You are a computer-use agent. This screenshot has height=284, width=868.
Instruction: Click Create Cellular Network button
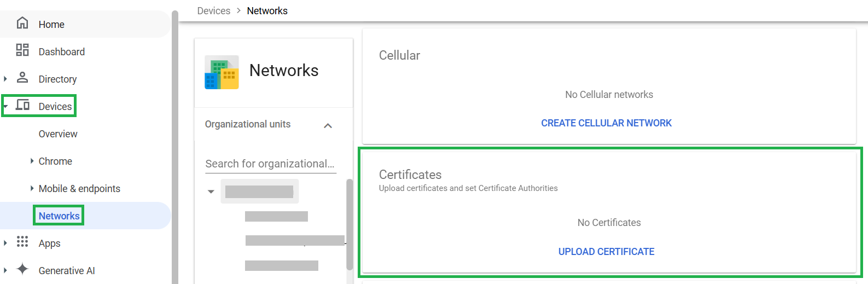pos(606,123)
